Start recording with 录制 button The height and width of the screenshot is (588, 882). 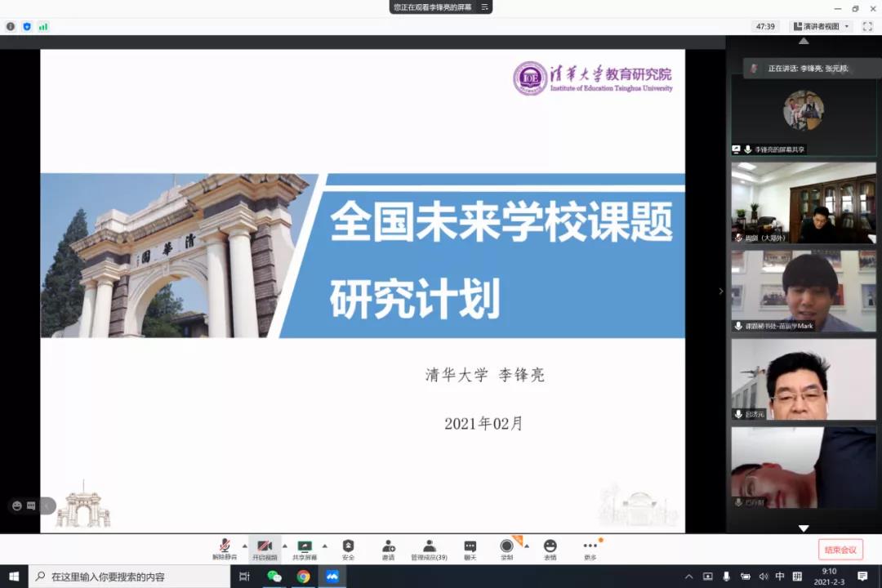[506, 549]
